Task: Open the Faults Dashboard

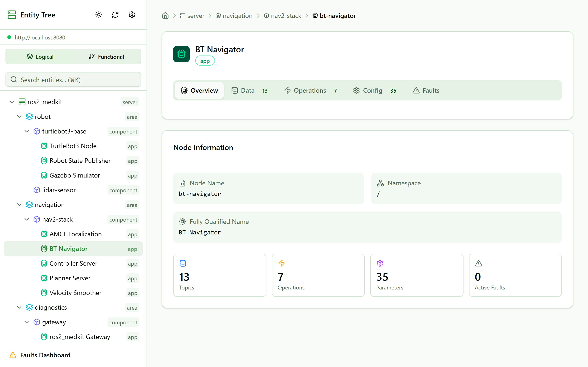Action: point(45,355)
